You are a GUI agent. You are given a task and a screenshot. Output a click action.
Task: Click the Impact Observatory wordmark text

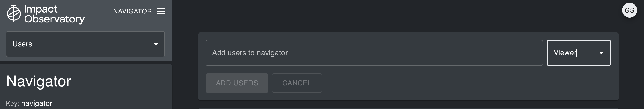54,14
